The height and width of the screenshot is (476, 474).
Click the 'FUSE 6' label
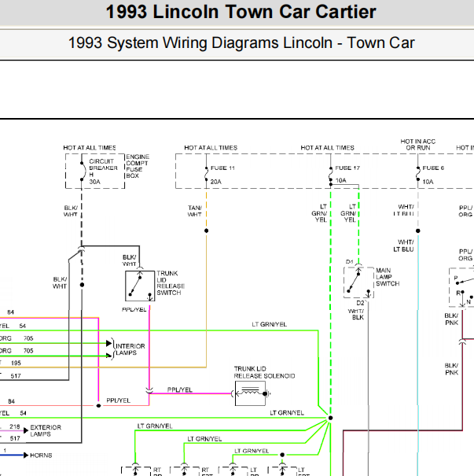point(433,168)
